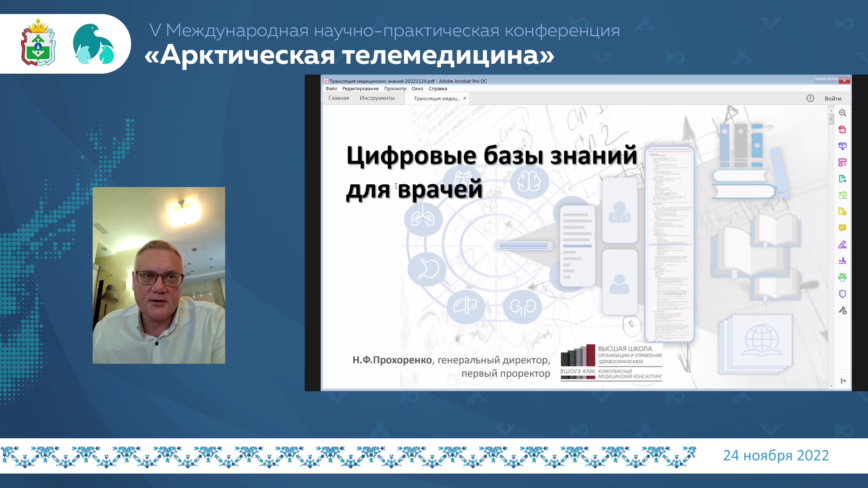Click the Войти sign-in button

[833, 99]
